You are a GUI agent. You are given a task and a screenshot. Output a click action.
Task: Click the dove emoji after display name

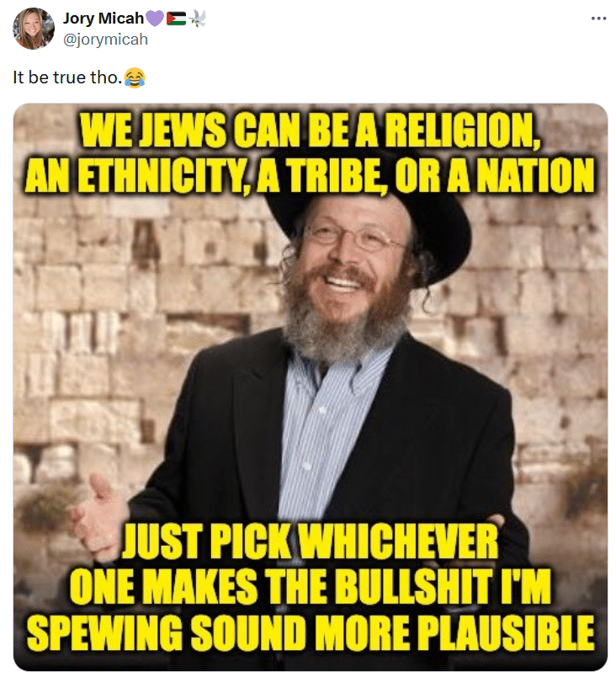(x=197, y=19)
